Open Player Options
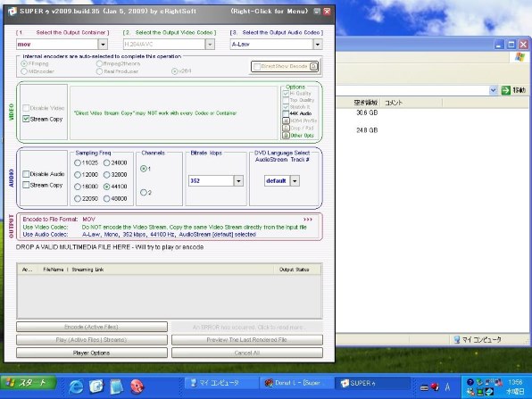532x399 pixels. pyautogui.click(x=92, y=353)
